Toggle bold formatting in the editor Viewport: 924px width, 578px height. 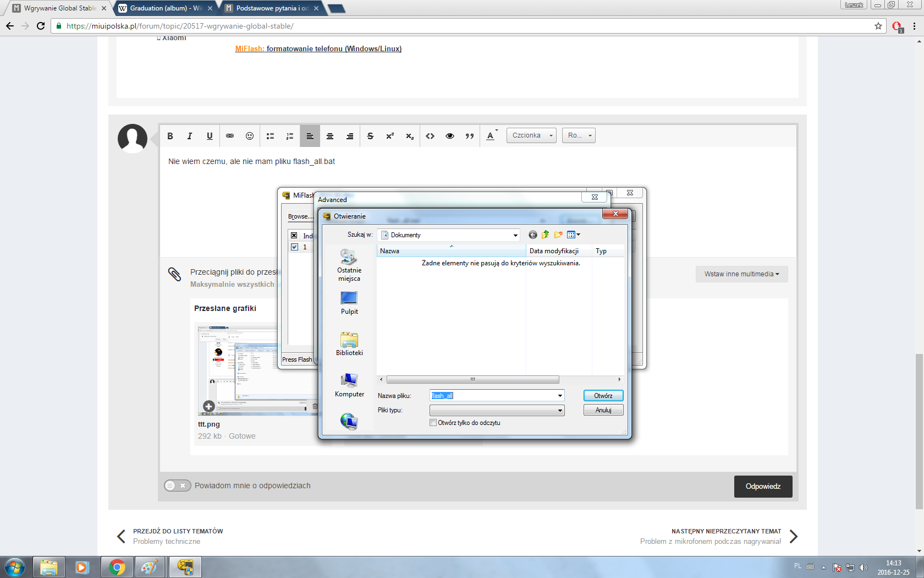[x=170, y=136]
